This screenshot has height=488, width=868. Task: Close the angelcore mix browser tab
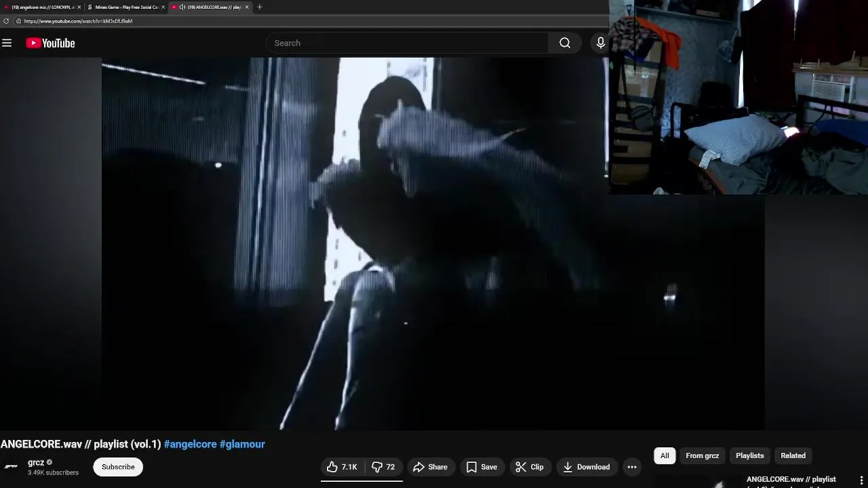pyautogui.click(x=79, y=7)
